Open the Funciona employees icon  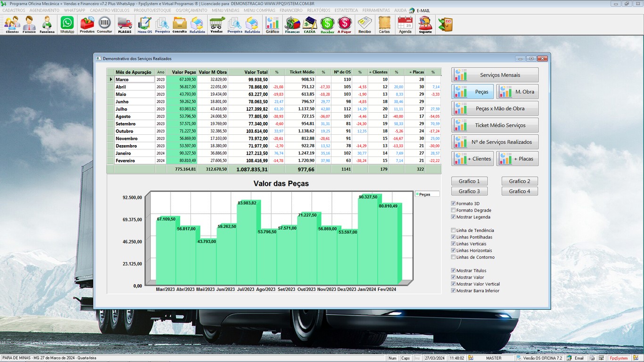[x=47, y=25]
